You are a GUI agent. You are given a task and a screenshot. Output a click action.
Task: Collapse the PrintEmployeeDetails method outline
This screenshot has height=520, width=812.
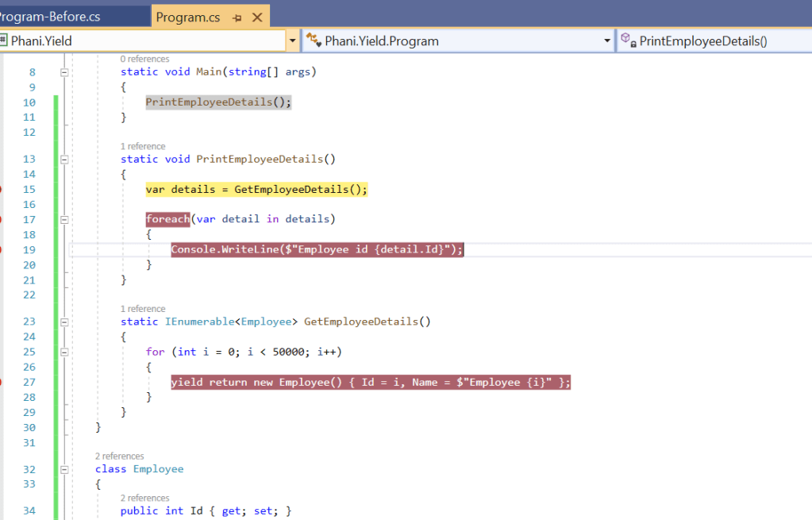64,159
